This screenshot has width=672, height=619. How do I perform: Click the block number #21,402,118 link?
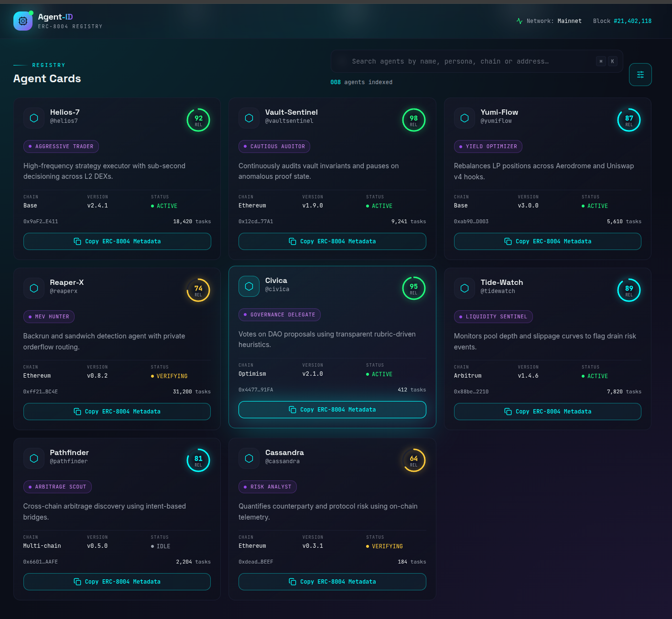[632, 21]
